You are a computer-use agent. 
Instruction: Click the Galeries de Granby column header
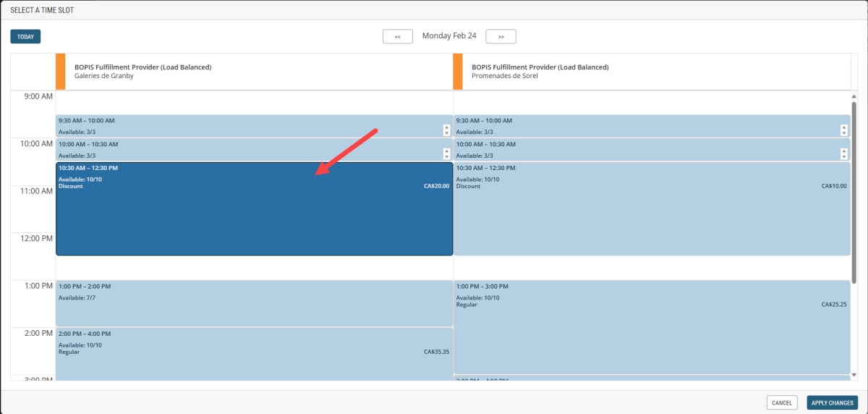click(x=253, y=72)
